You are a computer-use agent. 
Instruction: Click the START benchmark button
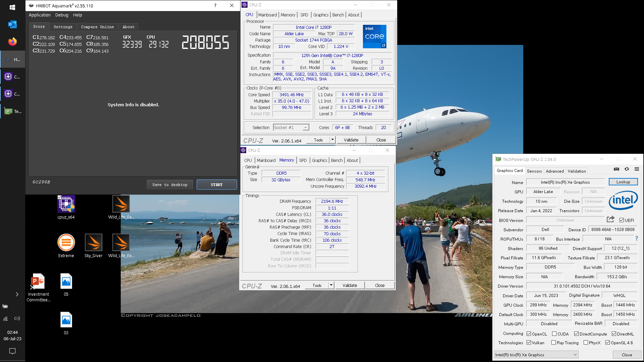[217, 185]
